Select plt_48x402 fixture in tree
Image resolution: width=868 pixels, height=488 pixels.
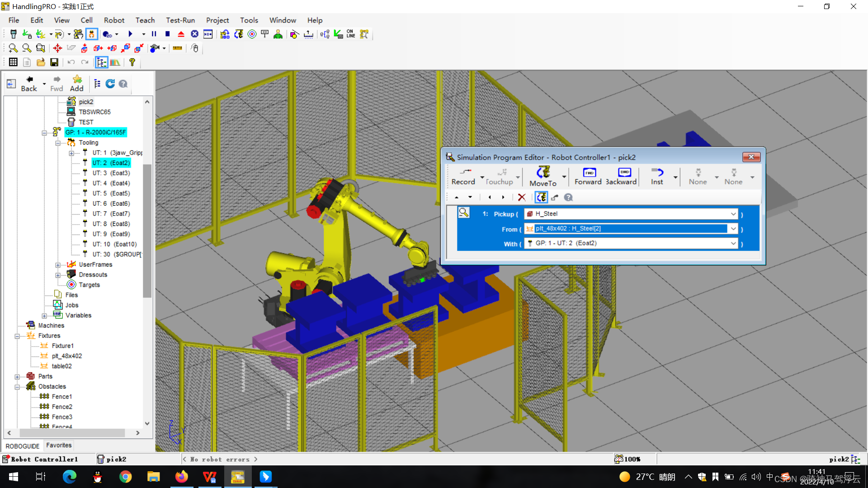coord(67,356)
